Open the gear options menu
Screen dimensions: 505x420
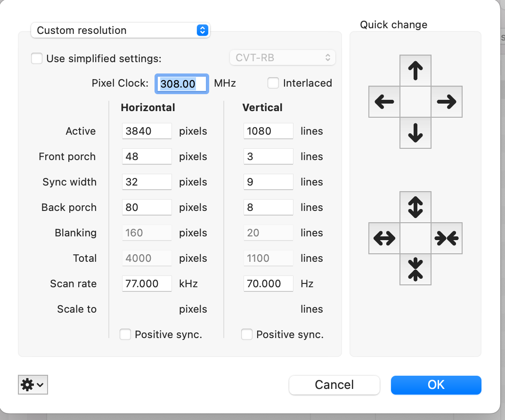tap(33, 385)
